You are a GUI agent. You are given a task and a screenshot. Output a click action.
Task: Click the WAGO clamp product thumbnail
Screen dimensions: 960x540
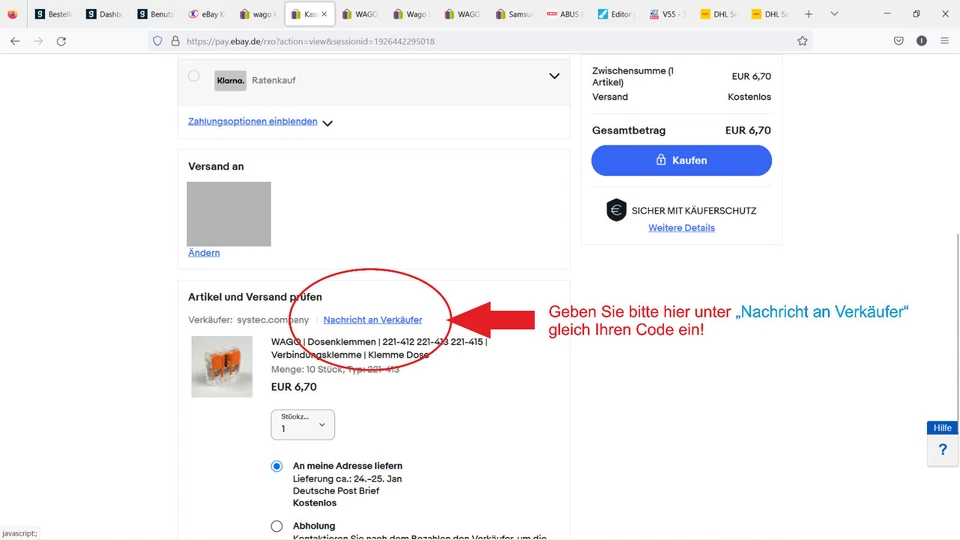click(222, 366)
